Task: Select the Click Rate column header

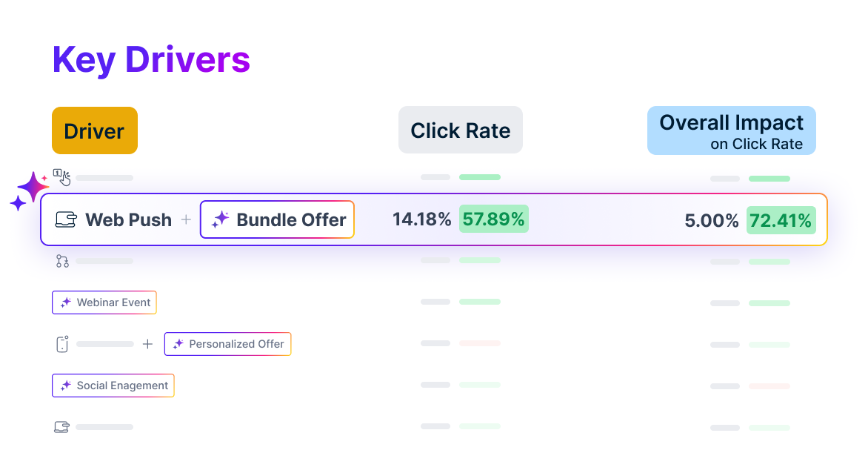Action: point(460,130)
